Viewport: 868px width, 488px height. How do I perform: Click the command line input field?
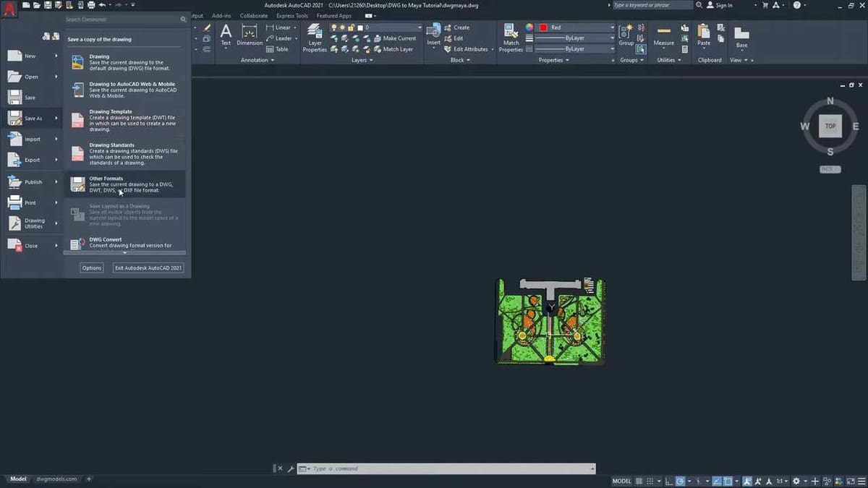446,468
